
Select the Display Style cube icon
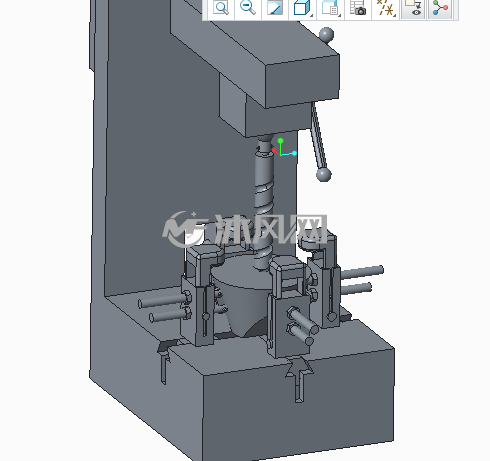click(x=301, y=7)
